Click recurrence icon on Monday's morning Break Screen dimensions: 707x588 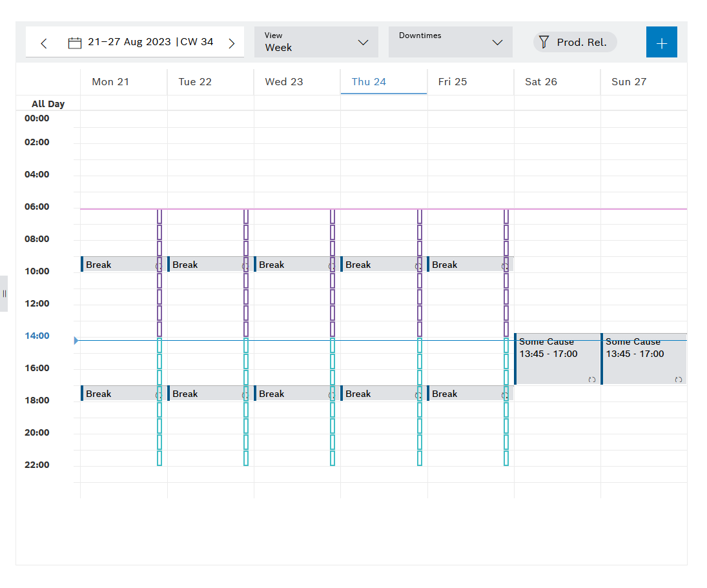[x=158, y=265]
